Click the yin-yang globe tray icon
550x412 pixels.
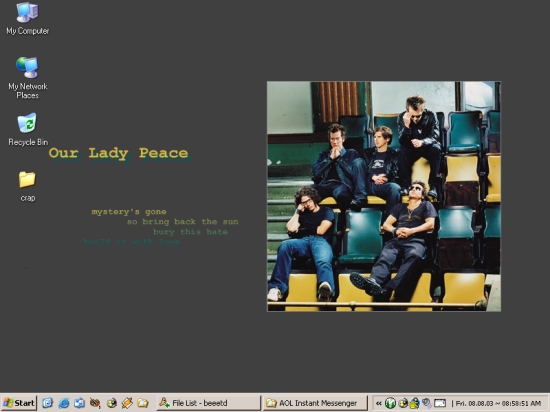pyautogui.click(x=403, y=403)
